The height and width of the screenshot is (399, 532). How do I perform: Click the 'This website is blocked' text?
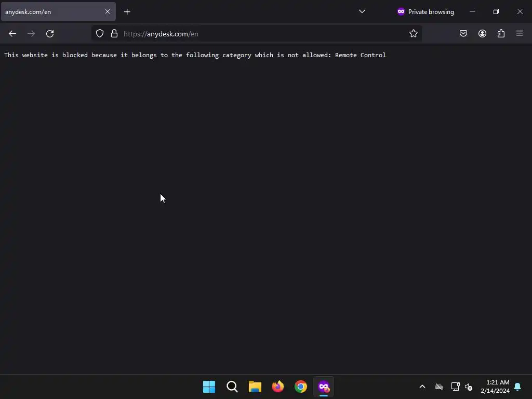point(46,55)
